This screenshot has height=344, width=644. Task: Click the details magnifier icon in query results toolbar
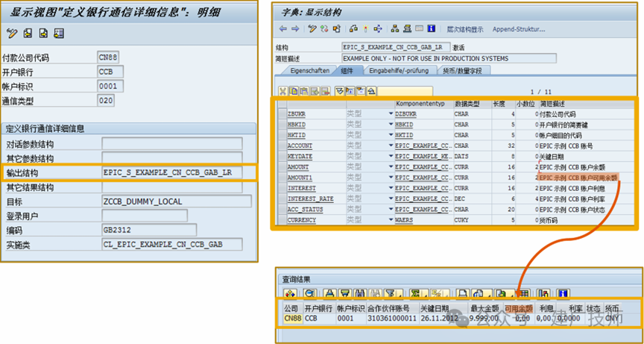310,293
